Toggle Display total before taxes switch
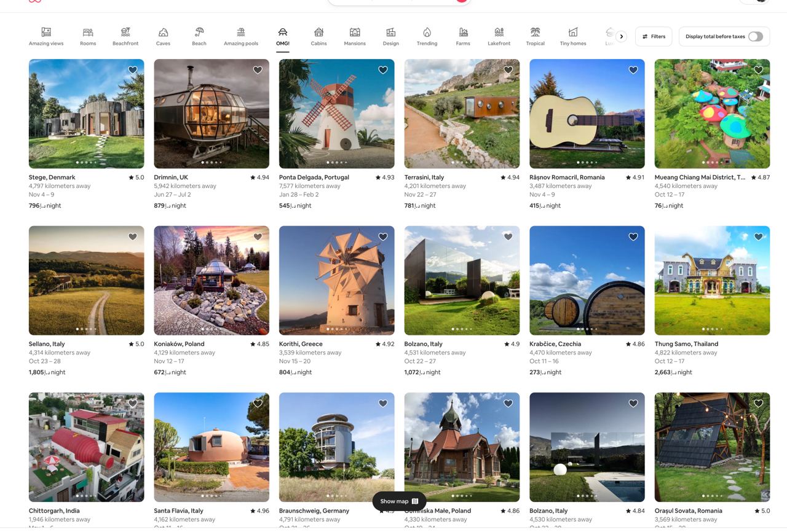The height and width of the screenshot is (532, 787). click(755, 36)
